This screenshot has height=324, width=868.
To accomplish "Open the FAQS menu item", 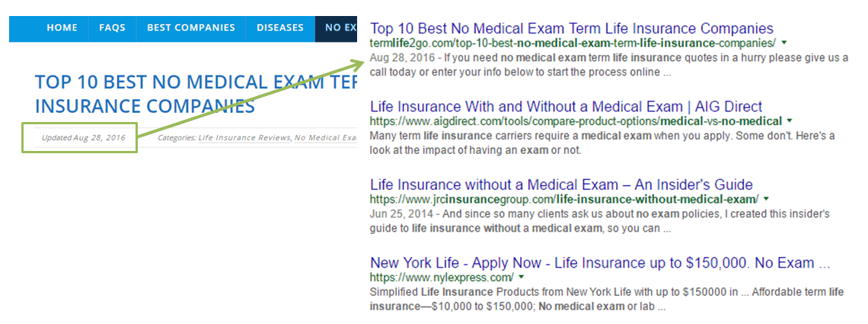I will click(x=113, y=27).
